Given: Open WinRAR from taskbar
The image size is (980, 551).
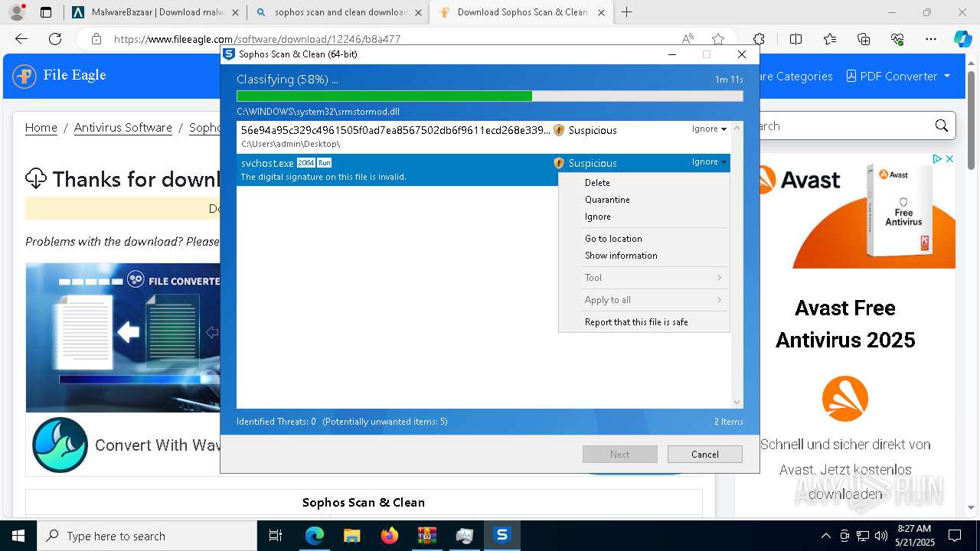Looking at the screenshot, I should click(x=426, y=536).
